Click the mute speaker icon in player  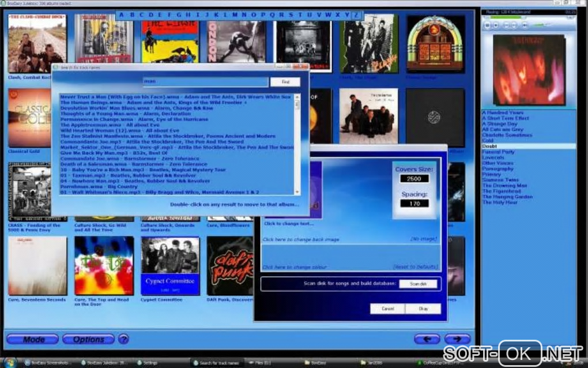tap(525, 25)
